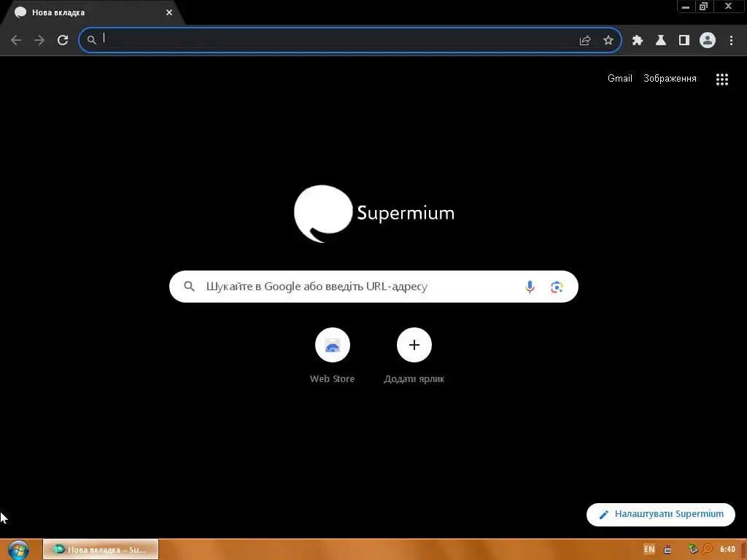747x560 pixels.
Task: Go forward using the forward arrow
Action: (x=39, y=40)
